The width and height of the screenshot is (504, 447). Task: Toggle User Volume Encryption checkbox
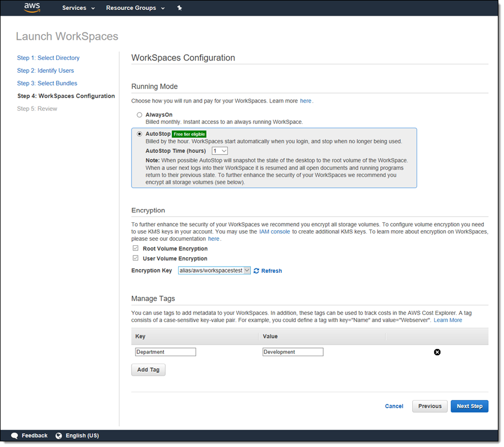(136, 258)
